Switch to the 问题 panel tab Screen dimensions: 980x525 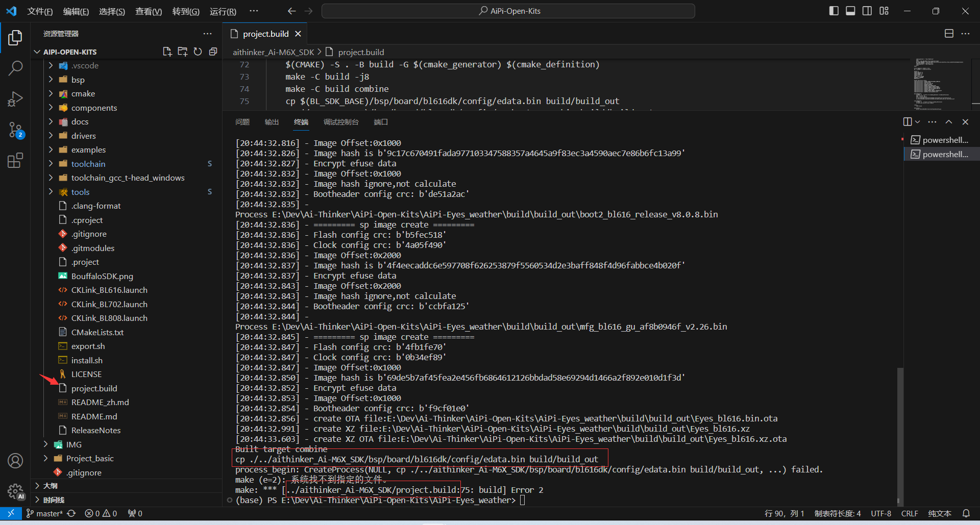(x=242, y=122)
